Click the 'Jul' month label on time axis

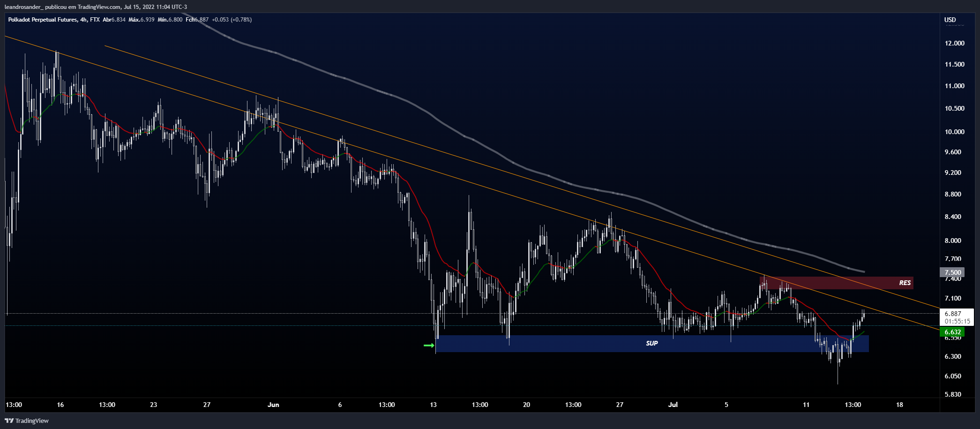(x=673, y=405)
